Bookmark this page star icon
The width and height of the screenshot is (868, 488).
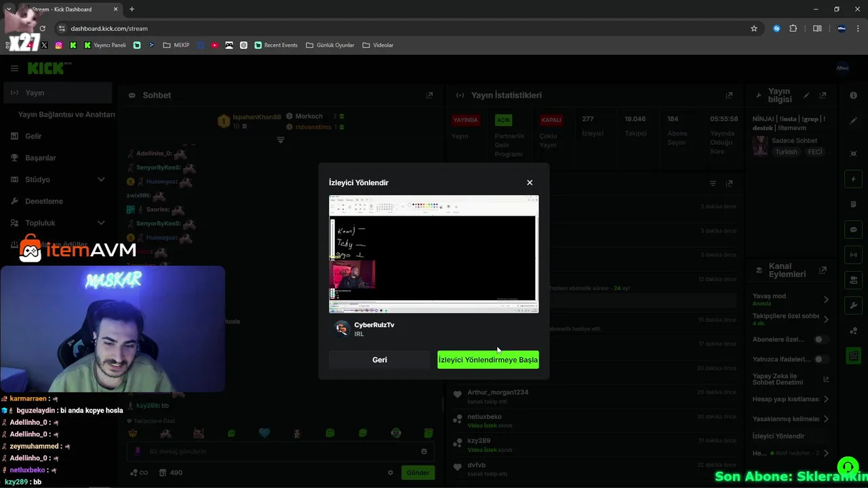(753, 28)
